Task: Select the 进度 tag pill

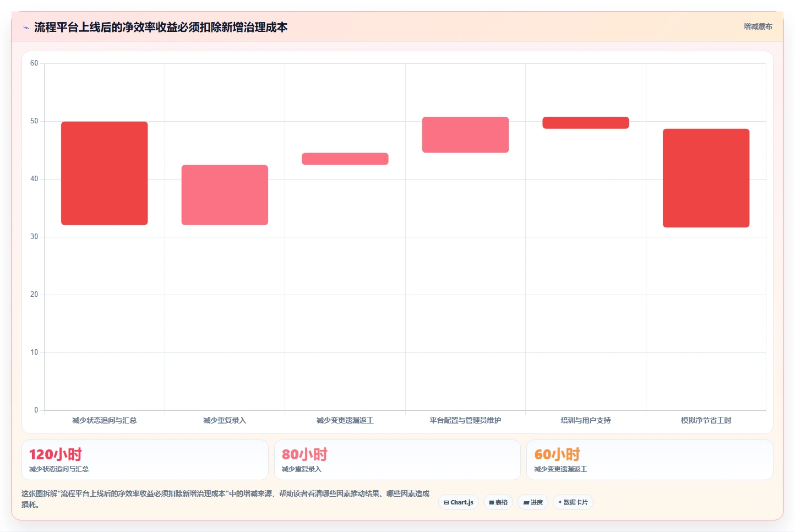Action: [x=533, y=502]
